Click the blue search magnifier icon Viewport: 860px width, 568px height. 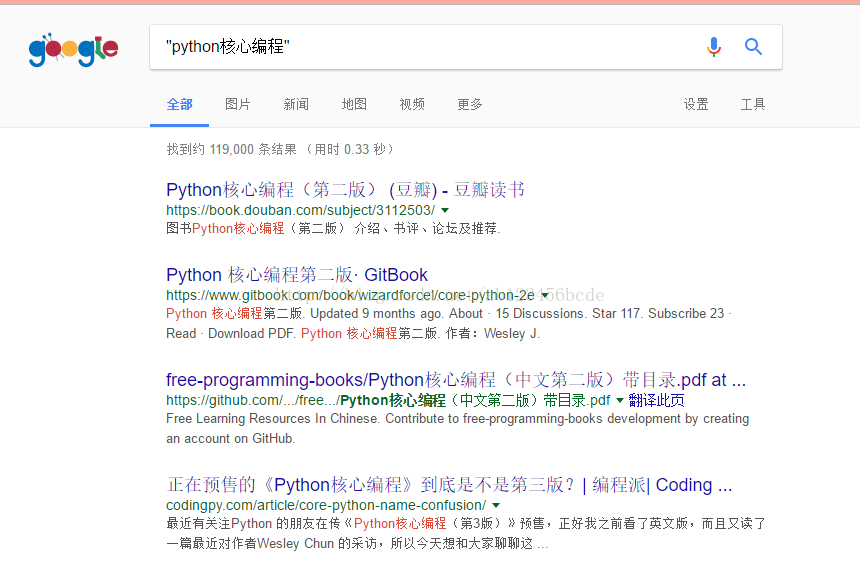coord(753,47)
